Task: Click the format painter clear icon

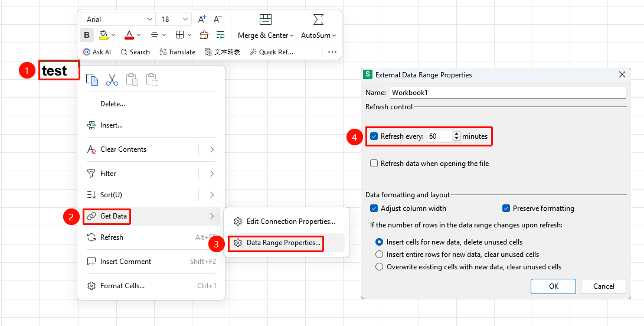Action: point(204,35)
